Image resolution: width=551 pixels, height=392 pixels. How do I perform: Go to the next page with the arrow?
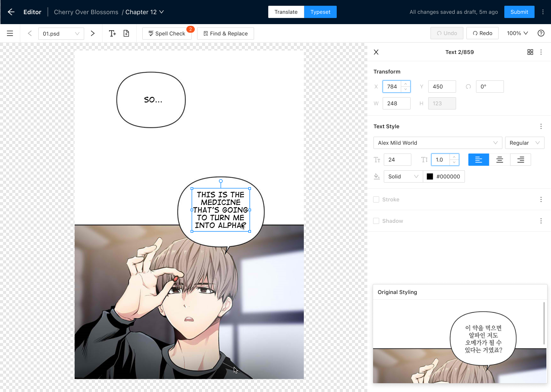coord(93,33)
